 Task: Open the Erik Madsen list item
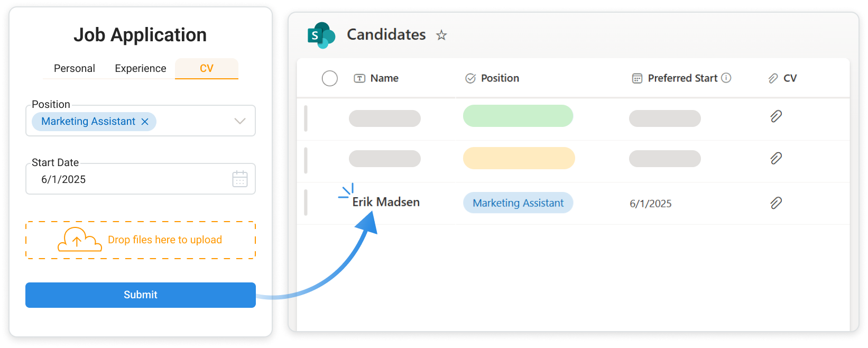click(386, 202)
